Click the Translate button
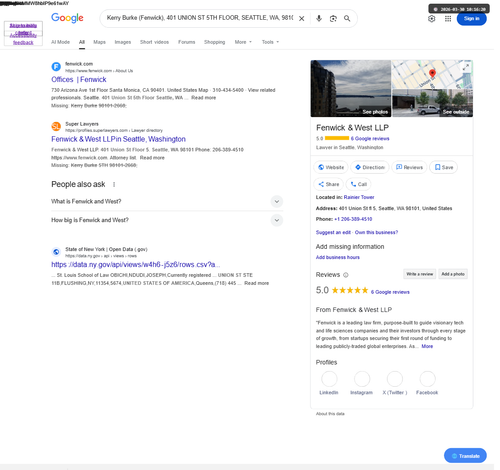Image resolution: width=500 pixels, height=470 pixels. [x=465, y=456]
